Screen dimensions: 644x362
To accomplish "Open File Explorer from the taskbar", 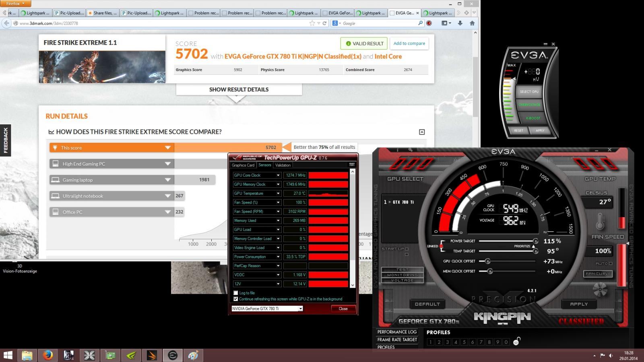I will point(27,355).
